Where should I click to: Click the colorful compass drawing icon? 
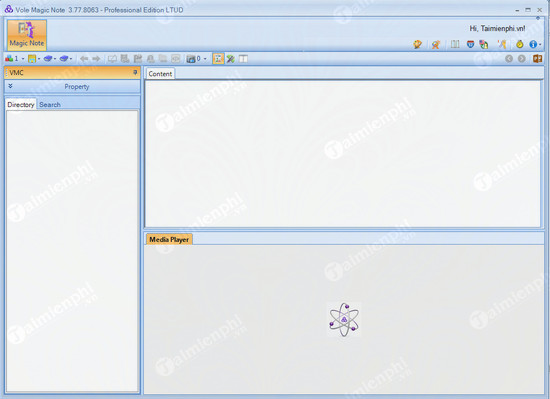pos(436,45)
